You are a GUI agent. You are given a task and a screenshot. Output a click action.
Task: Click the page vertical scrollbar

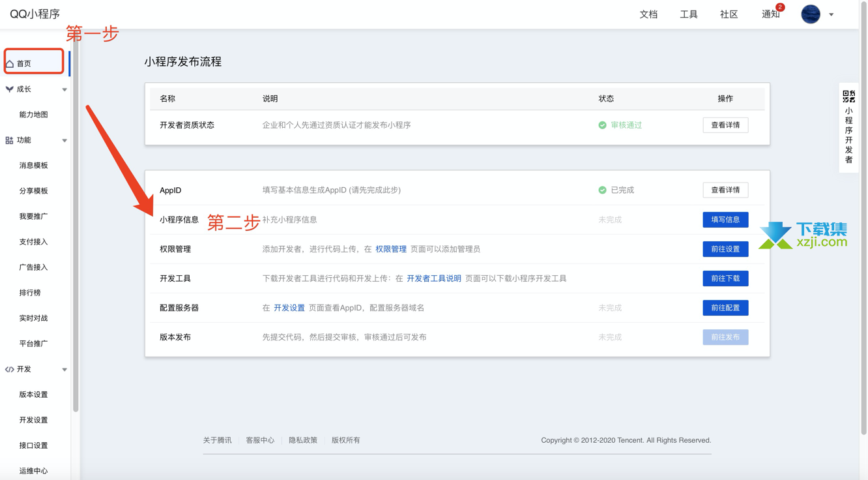864,218
